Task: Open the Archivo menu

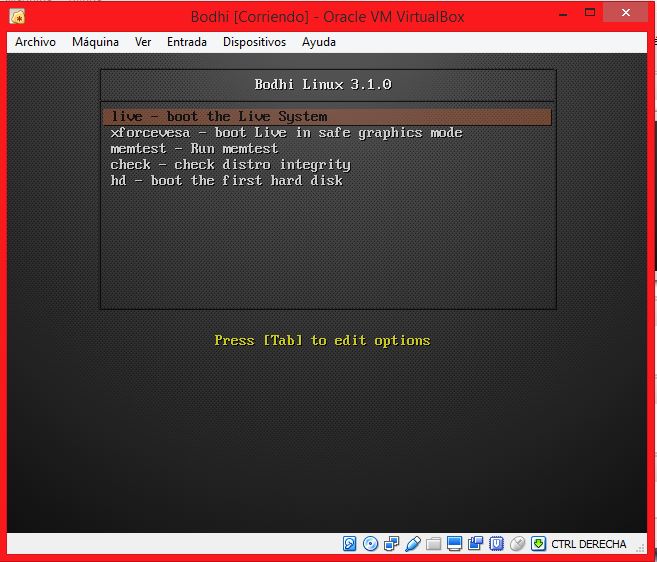Action: pos(35,42)
